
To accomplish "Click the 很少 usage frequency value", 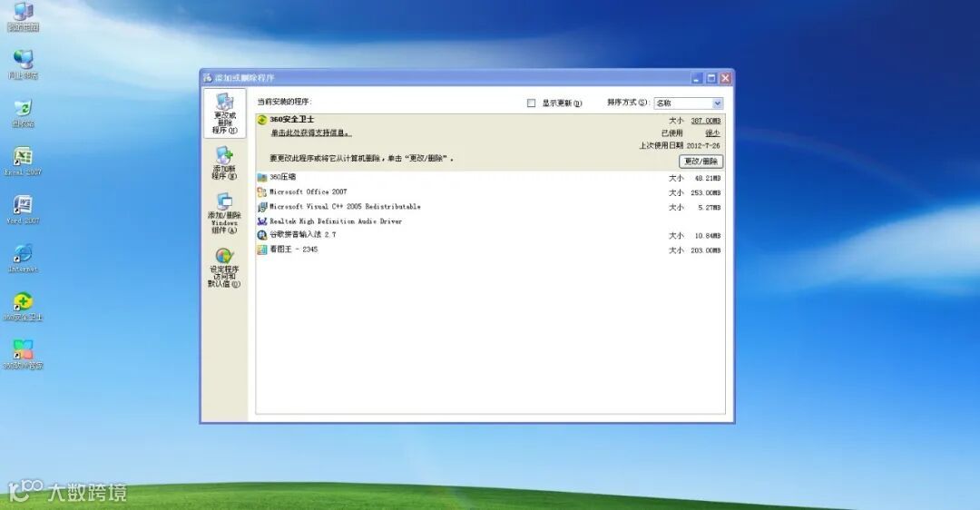I will [x=712, y=133].
